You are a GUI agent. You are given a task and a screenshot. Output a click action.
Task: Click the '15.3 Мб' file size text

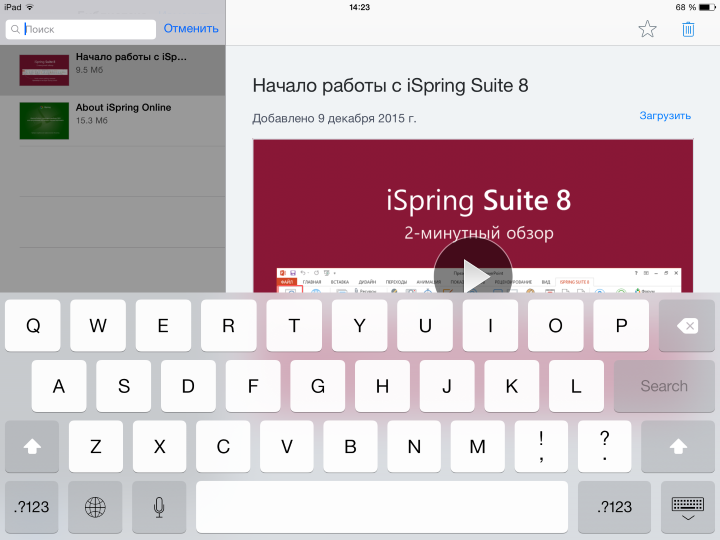[x=92, y=120]
